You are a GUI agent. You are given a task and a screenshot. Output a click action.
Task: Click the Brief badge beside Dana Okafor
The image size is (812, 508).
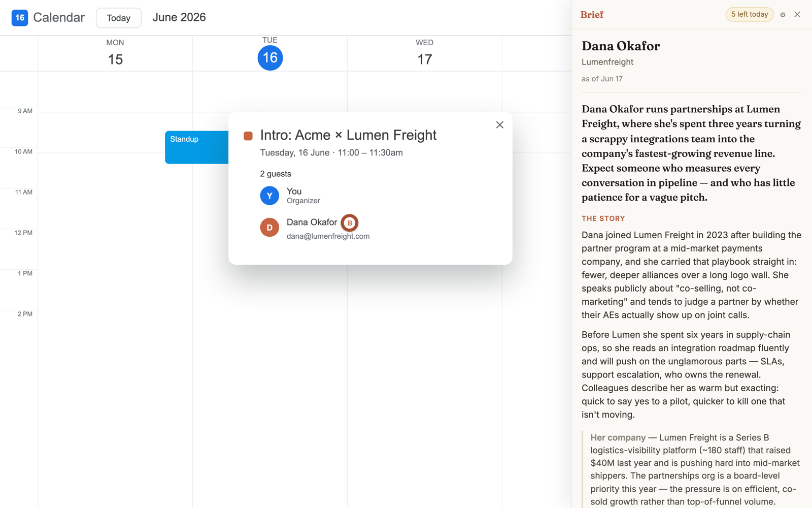point(350,223)
